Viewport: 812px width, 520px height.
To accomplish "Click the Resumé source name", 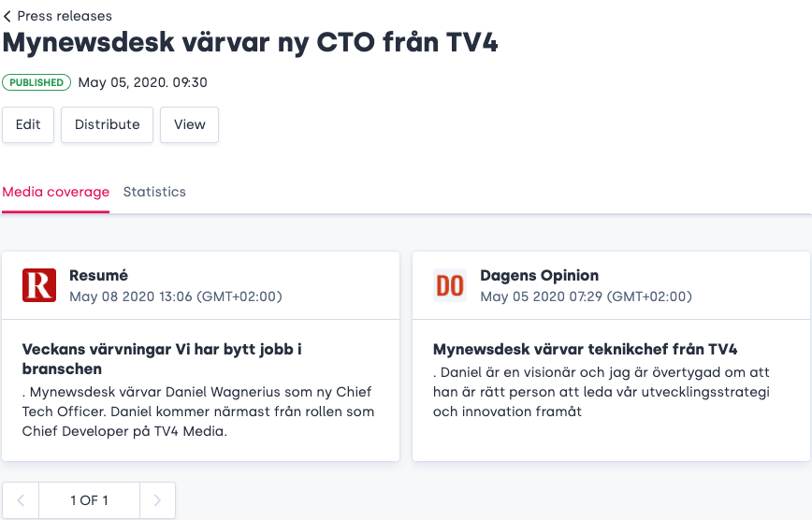I will tap(98, 276).
